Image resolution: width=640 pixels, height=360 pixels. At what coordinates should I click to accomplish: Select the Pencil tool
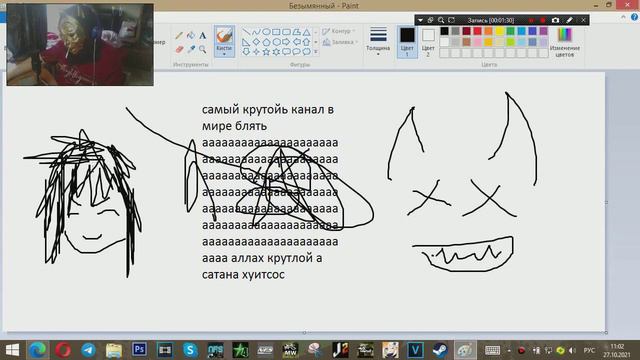179,36
